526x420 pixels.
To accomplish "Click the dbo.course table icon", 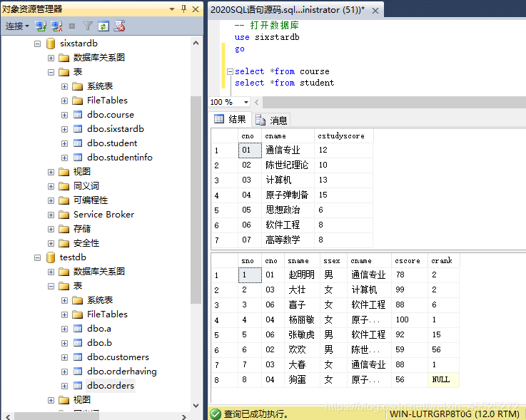I will click(x=78, y=115).
